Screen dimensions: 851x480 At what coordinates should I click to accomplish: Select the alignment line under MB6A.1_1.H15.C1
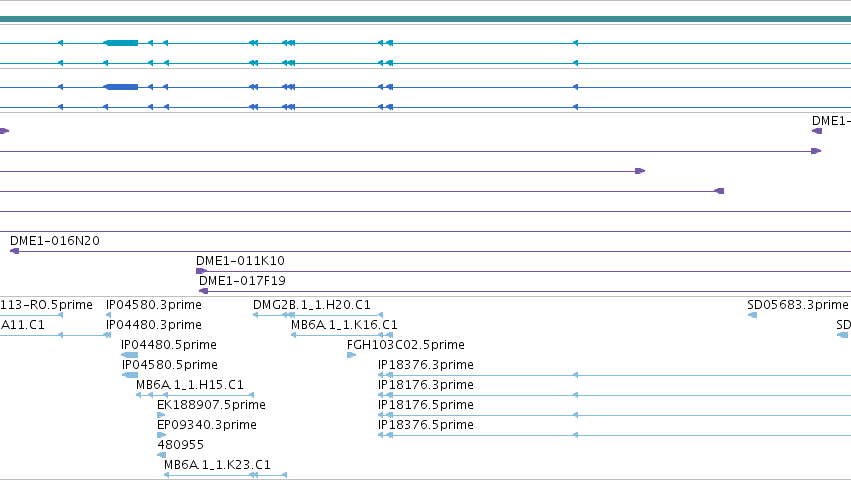pyautogui.click(x=195, y=395)
